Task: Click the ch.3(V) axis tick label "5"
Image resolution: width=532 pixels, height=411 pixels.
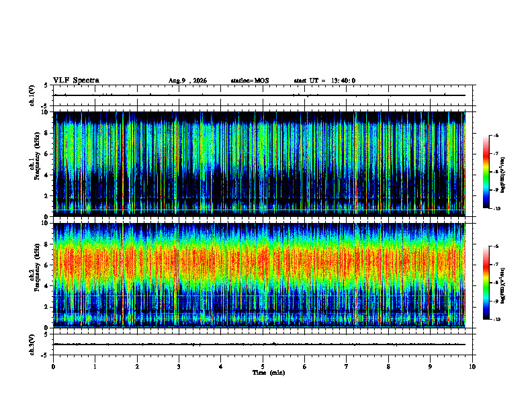Action: tap(46, 334)
